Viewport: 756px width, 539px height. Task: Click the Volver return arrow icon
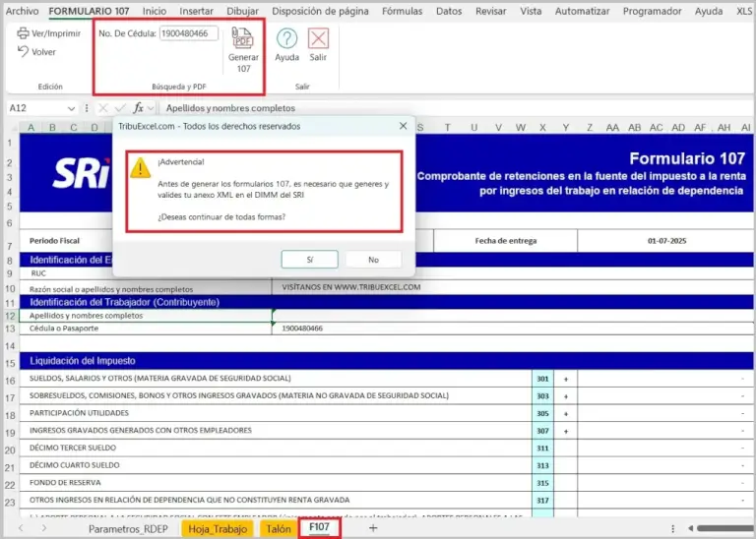24,51
